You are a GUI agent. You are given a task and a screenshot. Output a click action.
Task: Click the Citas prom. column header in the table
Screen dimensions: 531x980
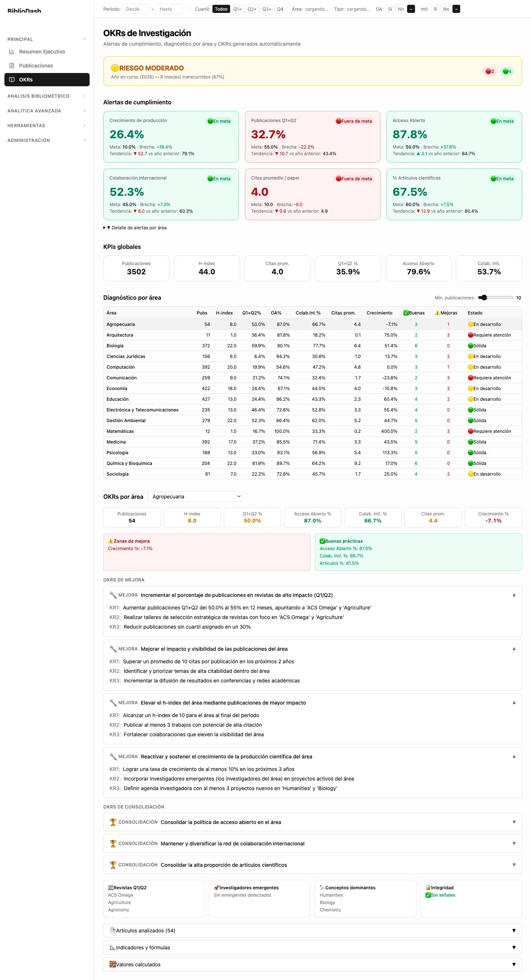pyautogui.click(x=343, y=313)
